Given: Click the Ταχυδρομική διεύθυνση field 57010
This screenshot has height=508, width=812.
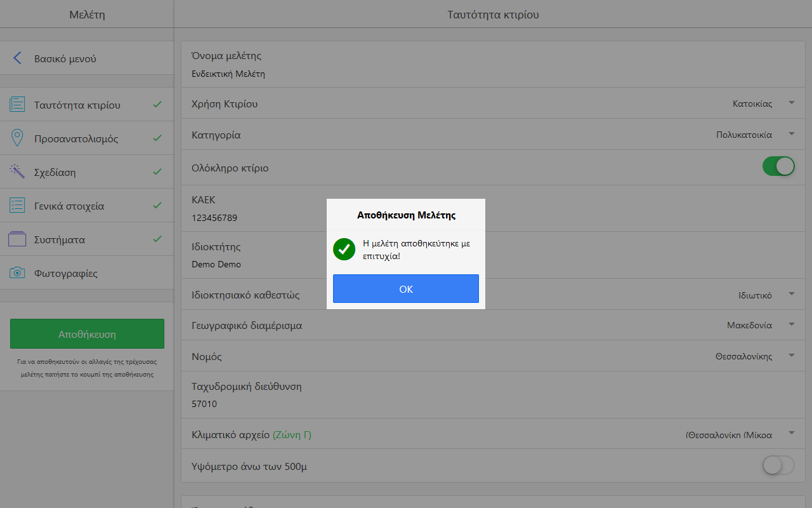Looking at the screenshot, I should [204, 404].
